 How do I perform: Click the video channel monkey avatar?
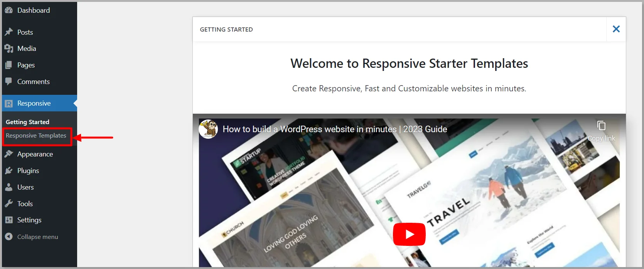(208, 129)
